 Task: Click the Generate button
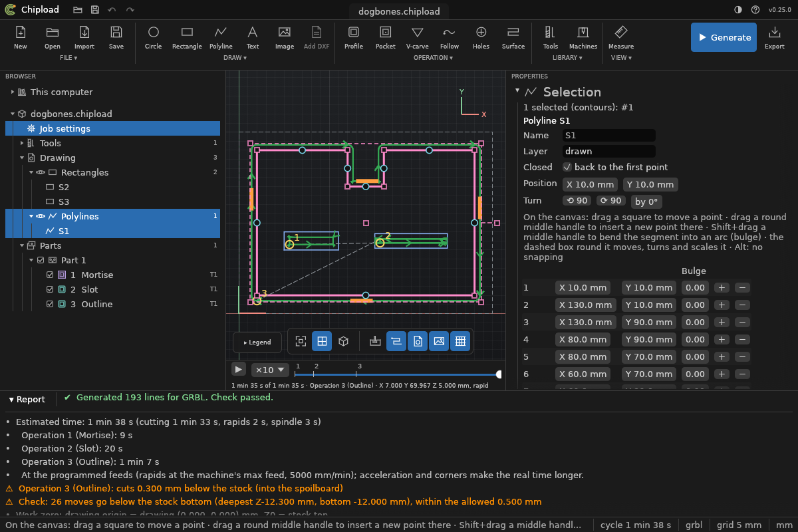724,37
